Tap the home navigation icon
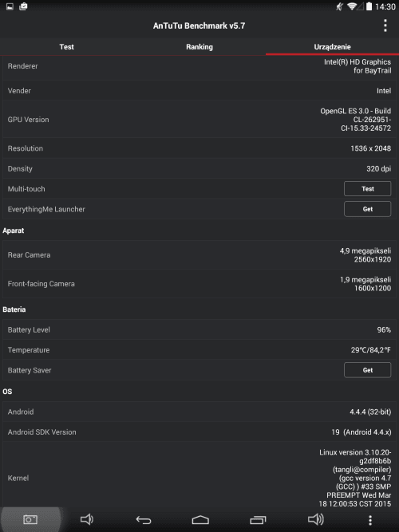 pyautogui.click(x=200, y=519)
